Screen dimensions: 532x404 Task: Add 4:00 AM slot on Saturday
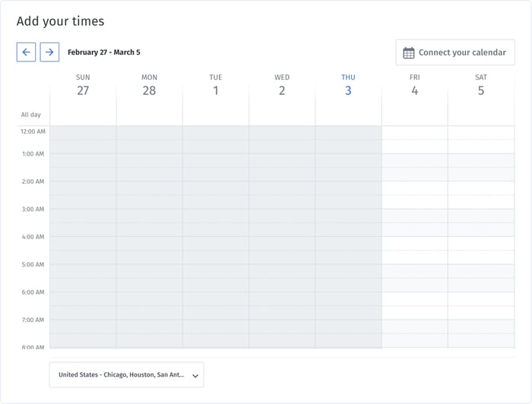pos(481,250)
